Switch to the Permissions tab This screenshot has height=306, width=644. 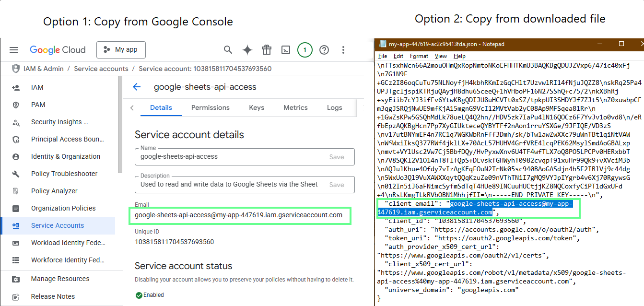coord(210,107)
